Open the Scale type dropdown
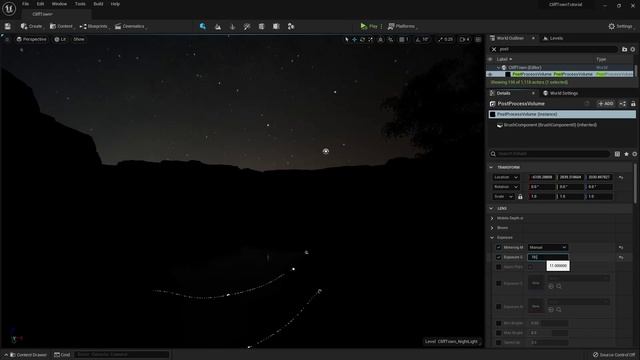The width and height of the screenshot is (640, 360). [503, 197]
